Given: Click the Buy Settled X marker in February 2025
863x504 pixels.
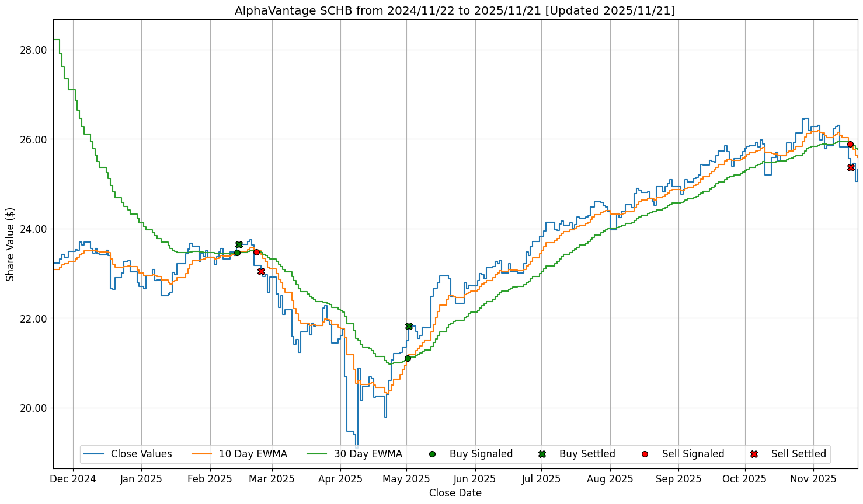Looking at the screenshot, I should tap(239, 244).
